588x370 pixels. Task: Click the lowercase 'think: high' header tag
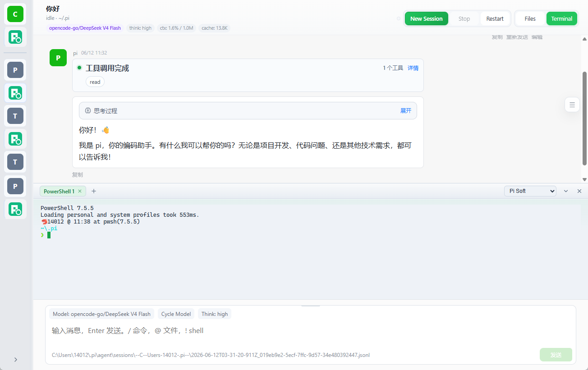tap(140, 28)
